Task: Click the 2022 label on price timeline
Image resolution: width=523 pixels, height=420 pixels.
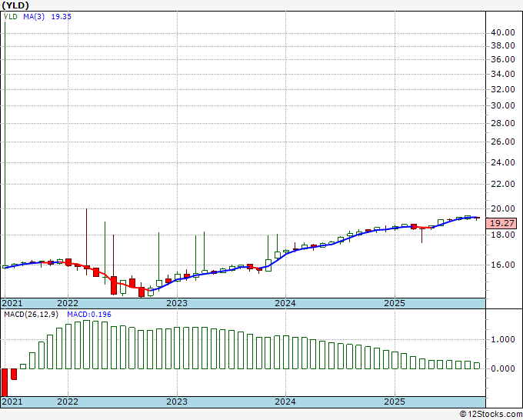Action: pyautogui.click(x=68, y=303)
